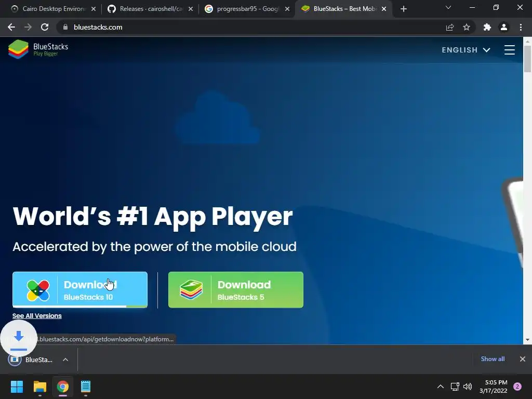Screen dimensions: 532x399
Task: Click the BlueStacks logo in the header
Action: [38, 49]
